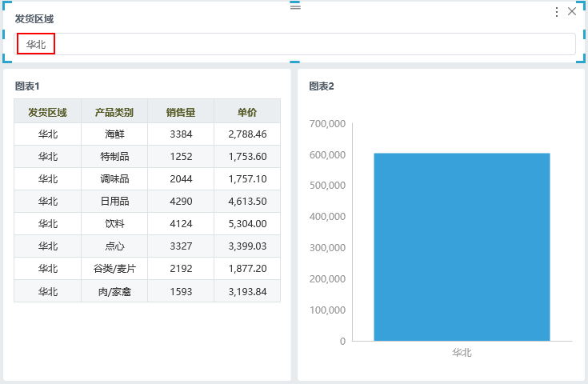Screen dimensions: 588x384
Task: Click unit price 3,193.84
Action: (247, 291)
